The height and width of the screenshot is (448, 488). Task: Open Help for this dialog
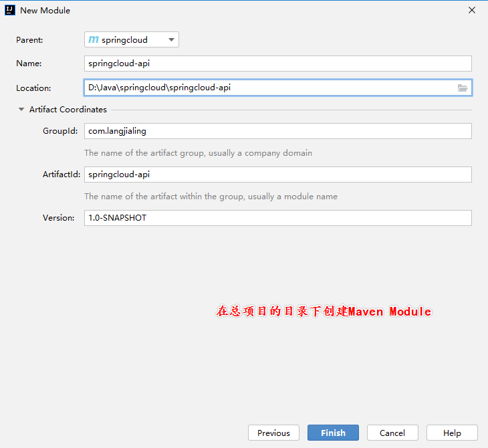pos(452,433)
